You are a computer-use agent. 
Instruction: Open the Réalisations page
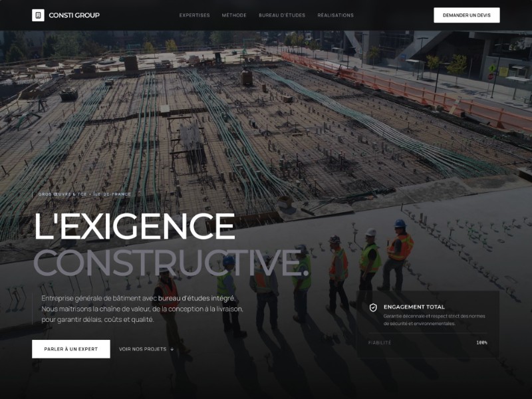tap(336, 15)
